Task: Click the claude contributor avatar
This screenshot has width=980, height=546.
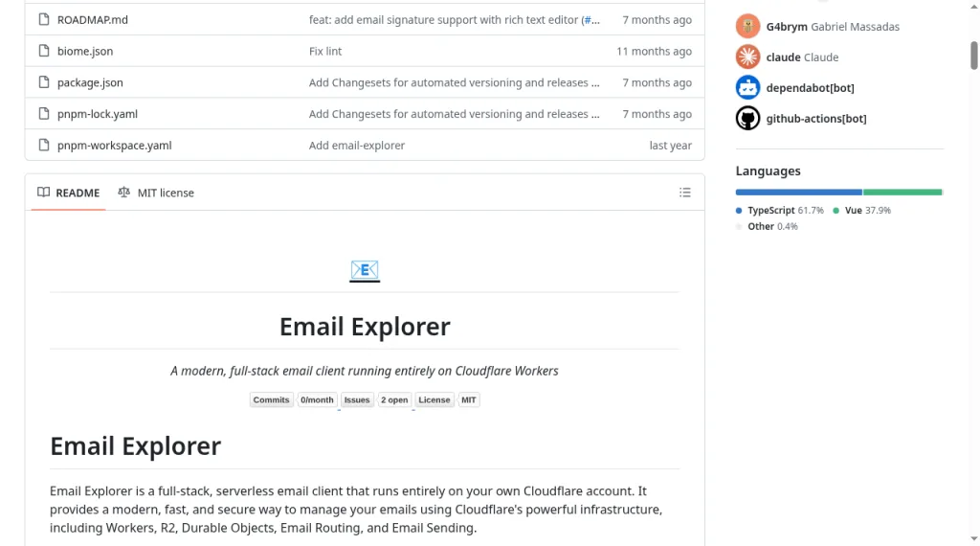Action: (x=747, y=57)
